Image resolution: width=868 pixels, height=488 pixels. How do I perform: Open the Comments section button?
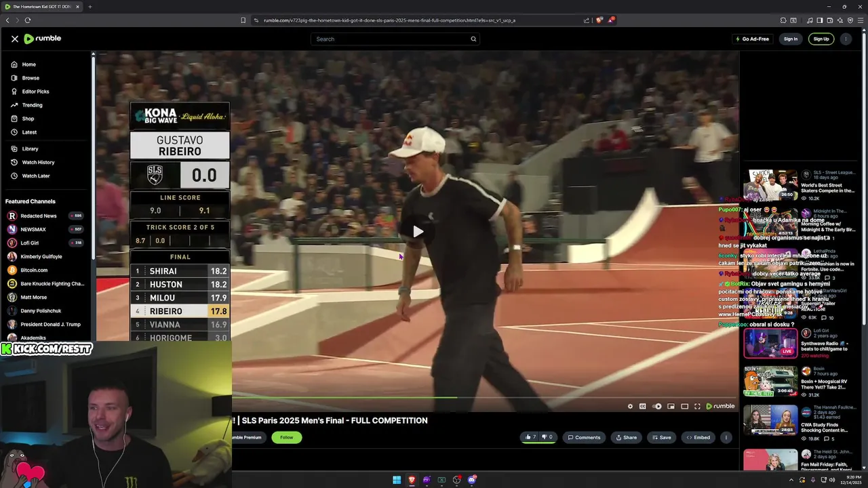pyautogui.click(x=584, y=437)
